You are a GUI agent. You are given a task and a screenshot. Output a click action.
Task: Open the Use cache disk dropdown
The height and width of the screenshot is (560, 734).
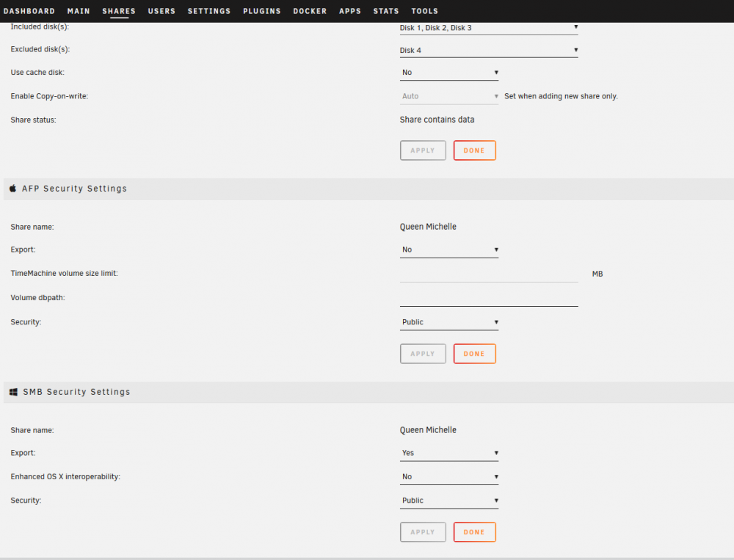(x=449, y=73)
